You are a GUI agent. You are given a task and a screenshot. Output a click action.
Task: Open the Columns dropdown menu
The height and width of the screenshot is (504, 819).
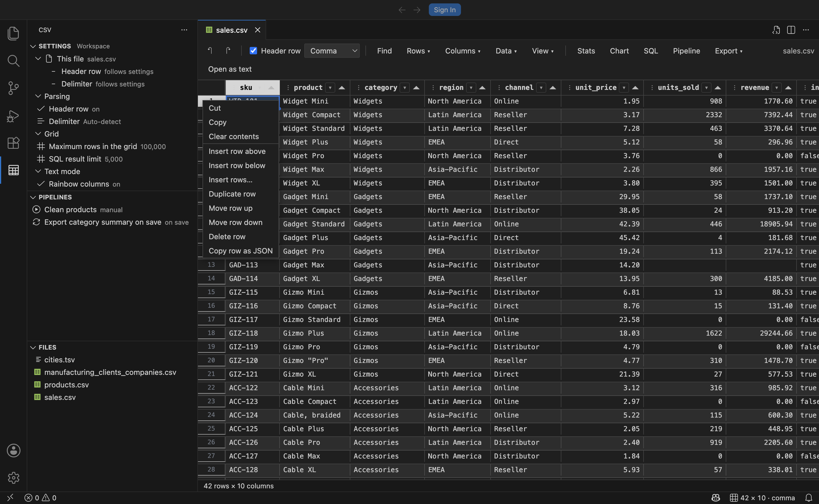462,51
